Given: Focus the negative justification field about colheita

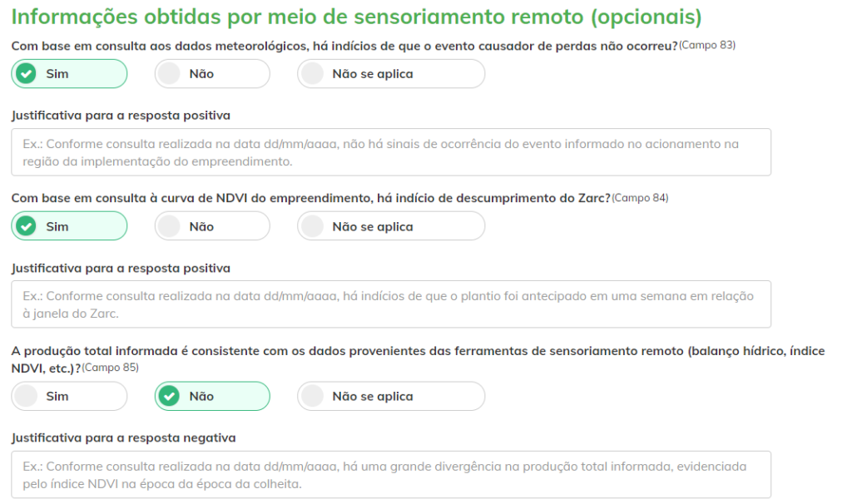Looking at the screenshot, I should (x=391, y=475).
